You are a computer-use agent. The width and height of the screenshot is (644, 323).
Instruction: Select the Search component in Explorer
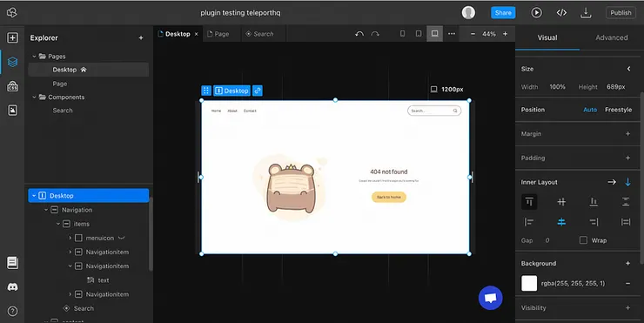pos(63,111)
